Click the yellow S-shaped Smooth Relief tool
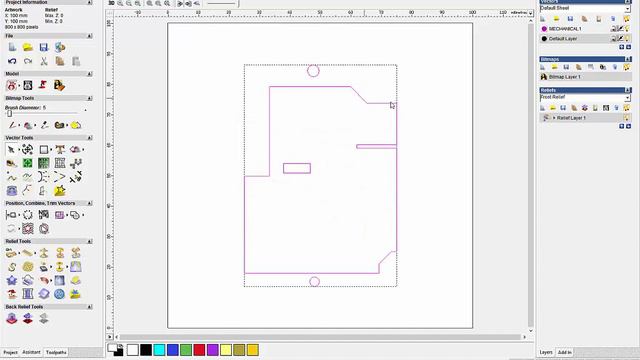The image size is (640, 360). click(11, 267)
